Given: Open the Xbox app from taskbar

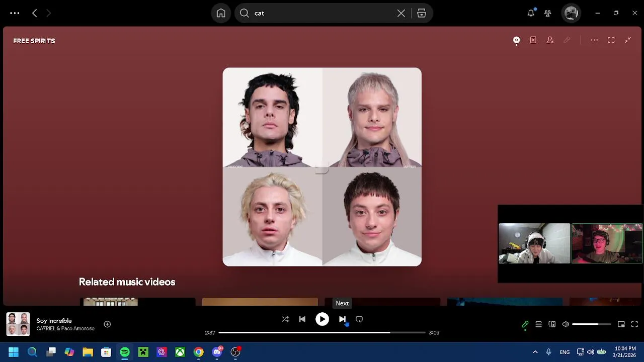Looking at the screenshot, I should 180,352.
